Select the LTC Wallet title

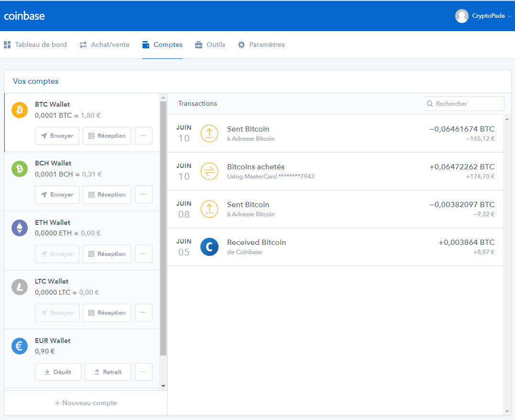click(52, 281)
